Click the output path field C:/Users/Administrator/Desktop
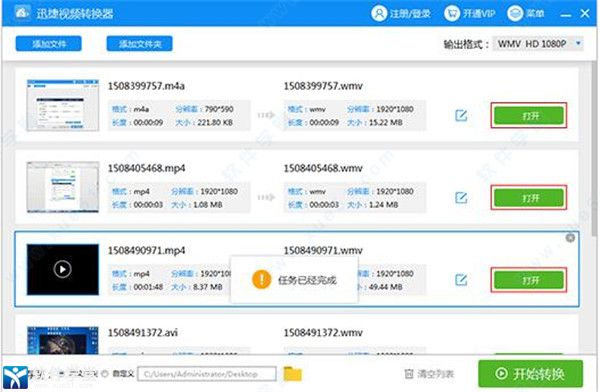 click(207, 374)
